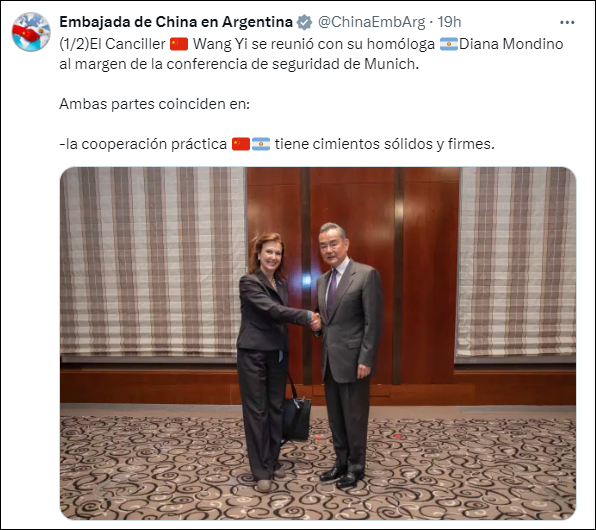This screenshot has width=596, height=530.
Task: Click the phrase conferencia de seguridad de Munich
Action: pos(292,64)
